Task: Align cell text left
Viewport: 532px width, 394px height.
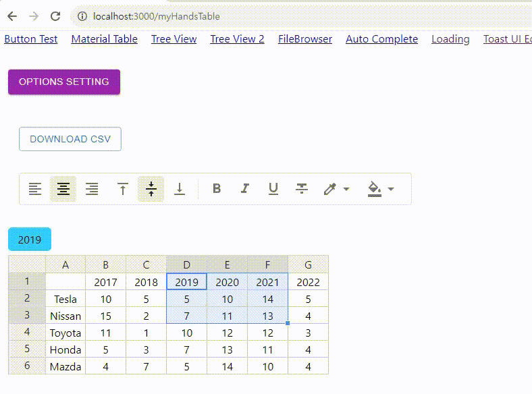Action: click(35, 189)
